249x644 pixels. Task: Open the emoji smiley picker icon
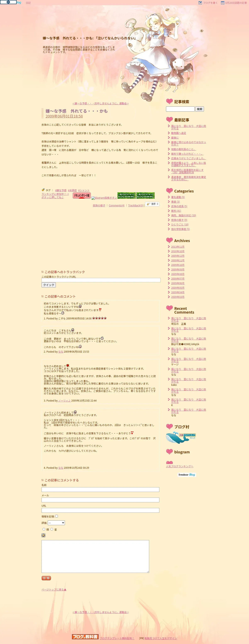point(43,535)
